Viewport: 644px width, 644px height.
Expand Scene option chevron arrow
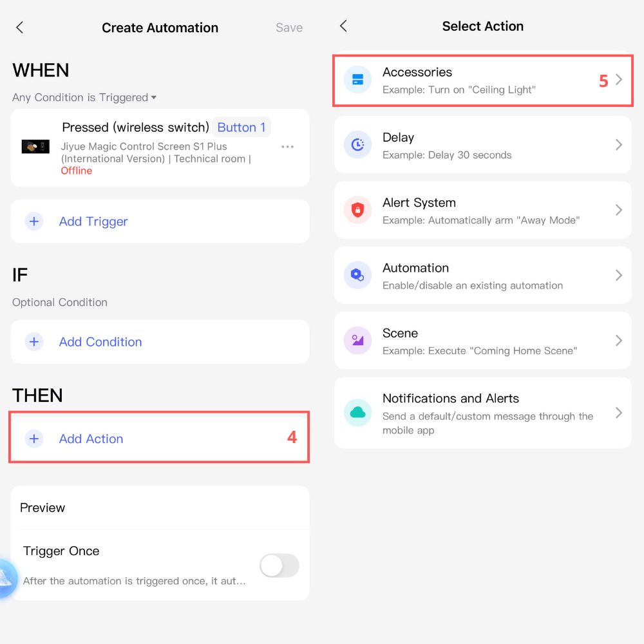click(x=618, y=341)
